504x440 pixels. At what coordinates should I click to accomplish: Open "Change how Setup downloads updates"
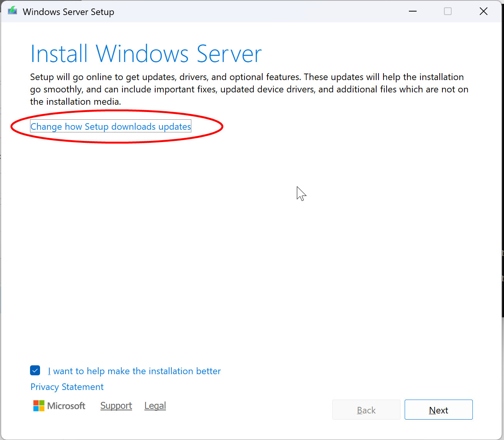[x=111, y=126]
